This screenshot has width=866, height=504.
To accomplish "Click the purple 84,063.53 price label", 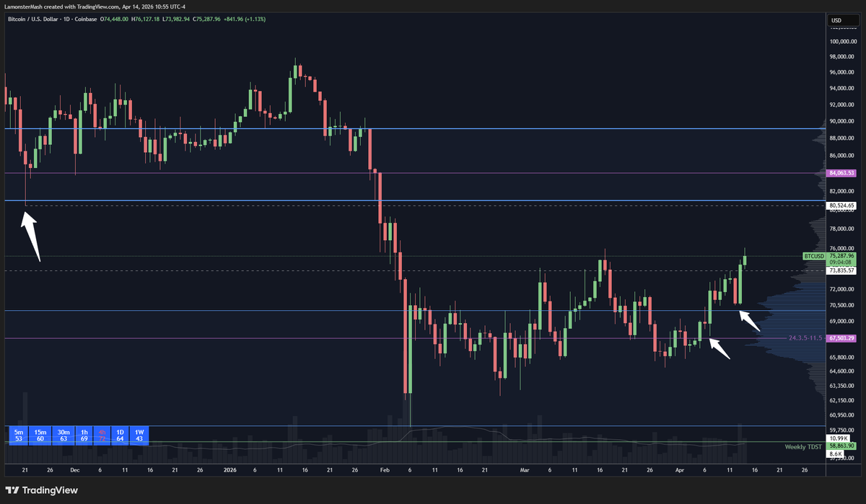I will [x=841, y=173].
